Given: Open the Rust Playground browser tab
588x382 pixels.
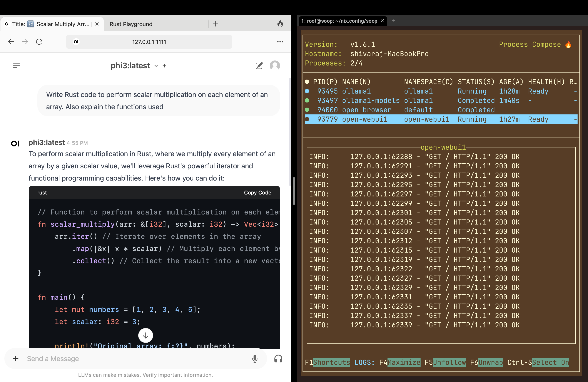Looking at the screenshot, I should coord(132,24).
